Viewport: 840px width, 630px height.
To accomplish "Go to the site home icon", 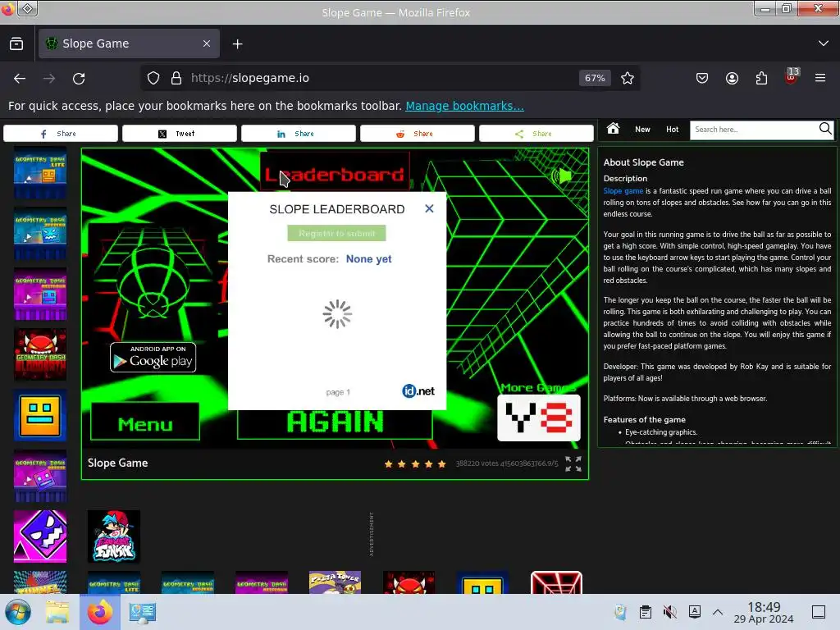I will pos(613,129).
